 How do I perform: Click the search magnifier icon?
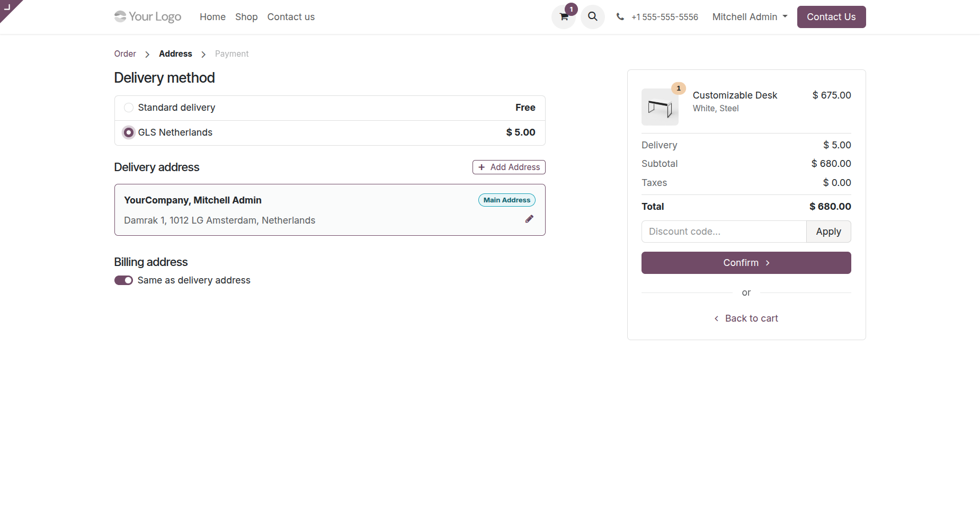pos(592,17)
